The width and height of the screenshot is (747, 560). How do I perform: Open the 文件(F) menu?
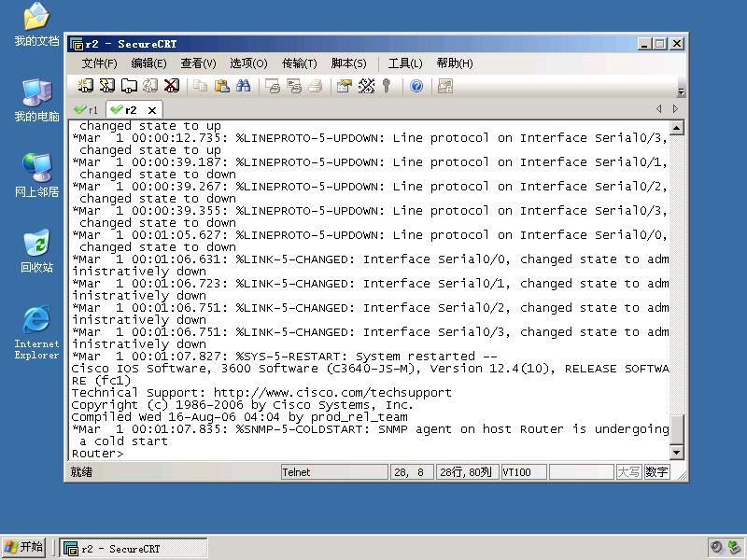(99, 63)
